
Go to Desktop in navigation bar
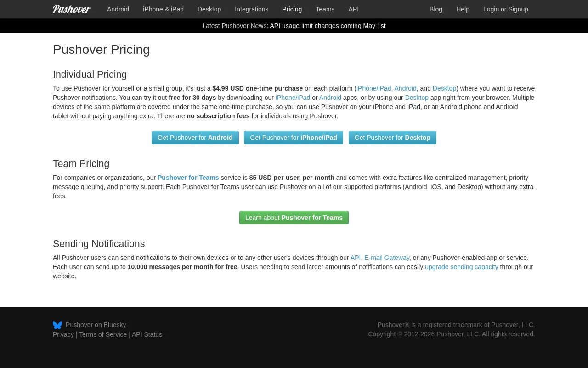click(209, 9)
